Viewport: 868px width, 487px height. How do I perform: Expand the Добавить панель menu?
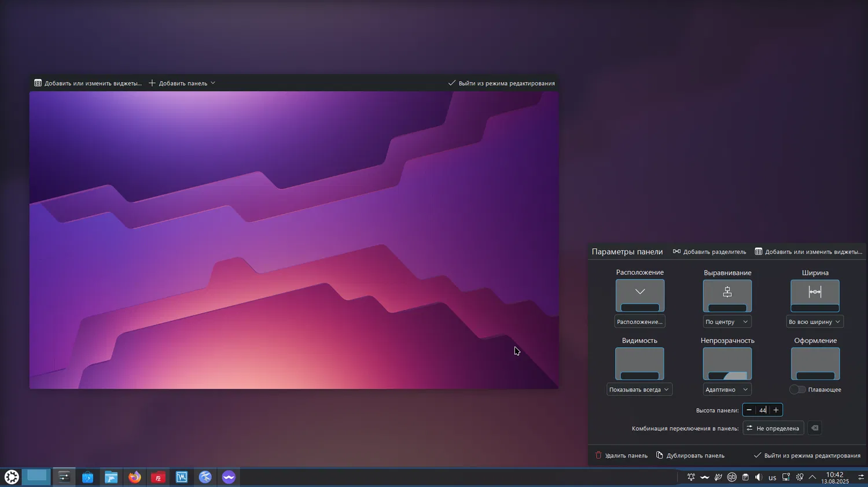(x=182, y=83)
